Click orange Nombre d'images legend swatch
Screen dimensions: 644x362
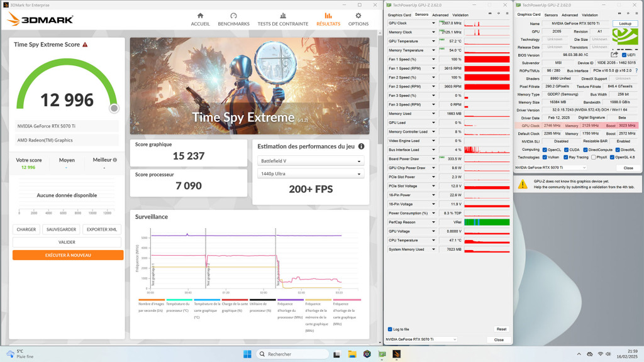click(152, 300)
